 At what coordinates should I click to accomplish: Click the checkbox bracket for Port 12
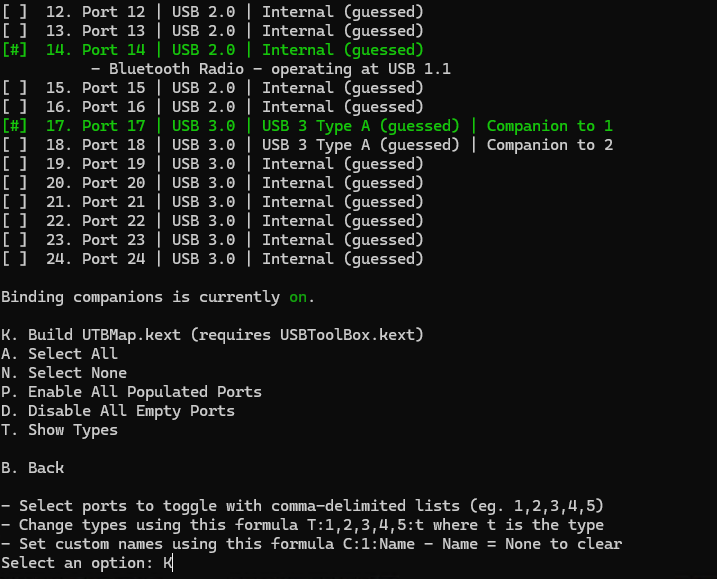coord(15,12)
